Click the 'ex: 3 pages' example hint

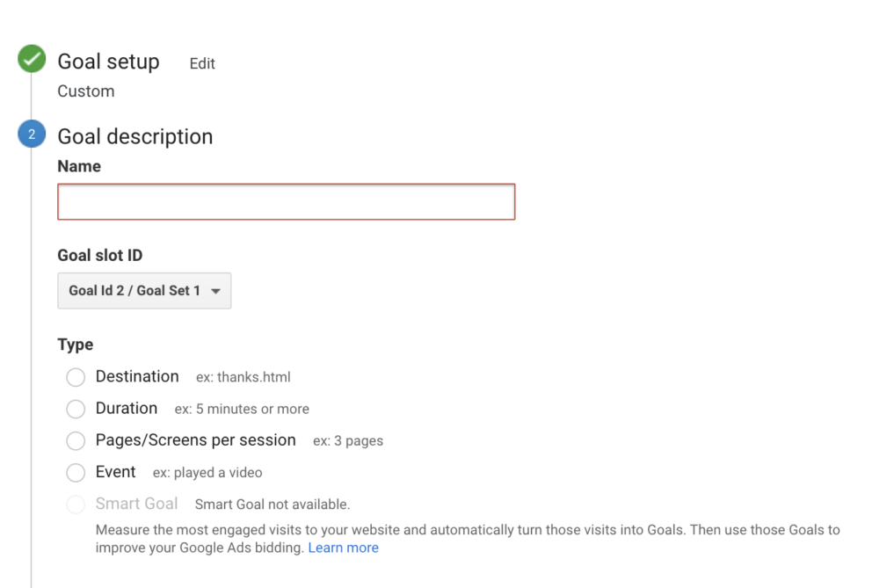click(348, 440)
